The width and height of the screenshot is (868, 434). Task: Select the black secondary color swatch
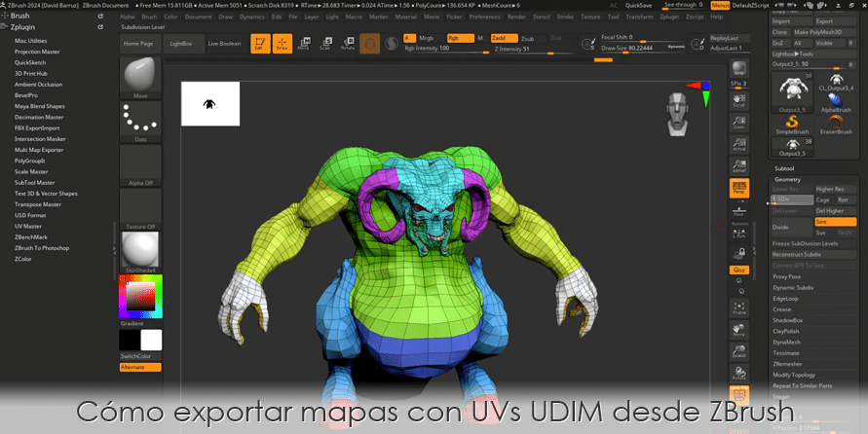(131, 340)
